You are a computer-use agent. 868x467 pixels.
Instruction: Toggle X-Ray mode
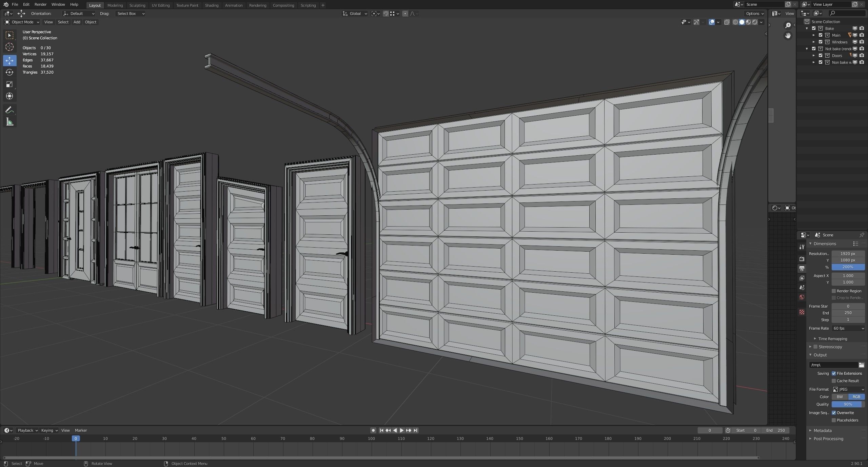tap(727, 22)
